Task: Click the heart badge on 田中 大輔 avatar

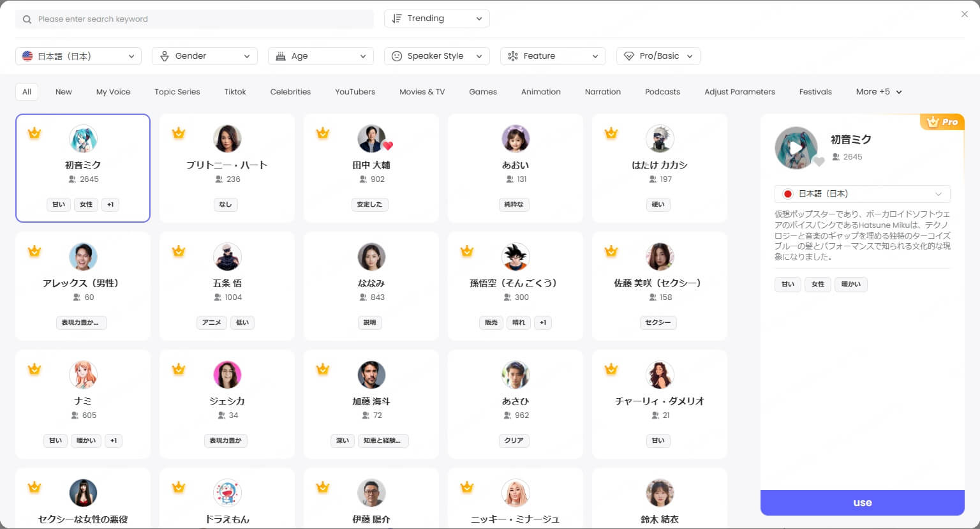Action: [387, 145]
